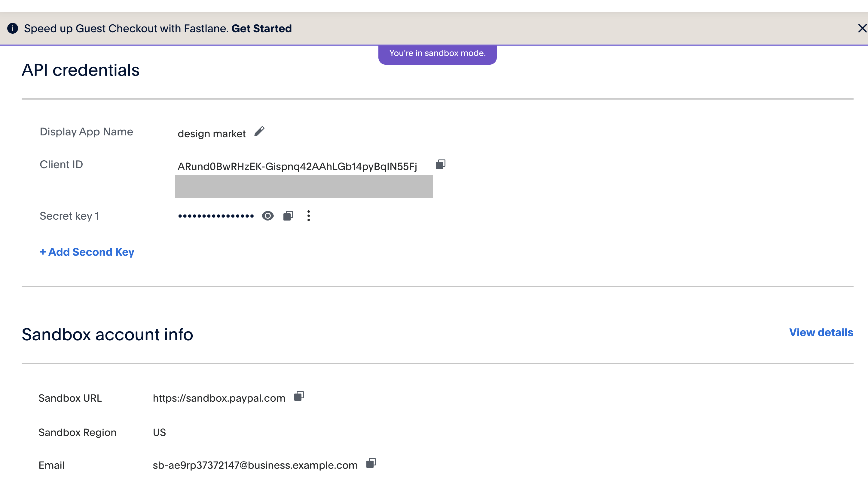Copy the sandbox email address
Screen dimensions: 868x485
[x=371, y=463]
